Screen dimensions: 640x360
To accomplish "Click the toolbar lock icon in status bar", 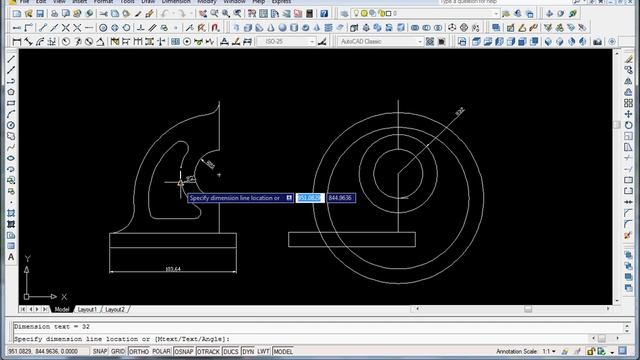I will [591, 351].
